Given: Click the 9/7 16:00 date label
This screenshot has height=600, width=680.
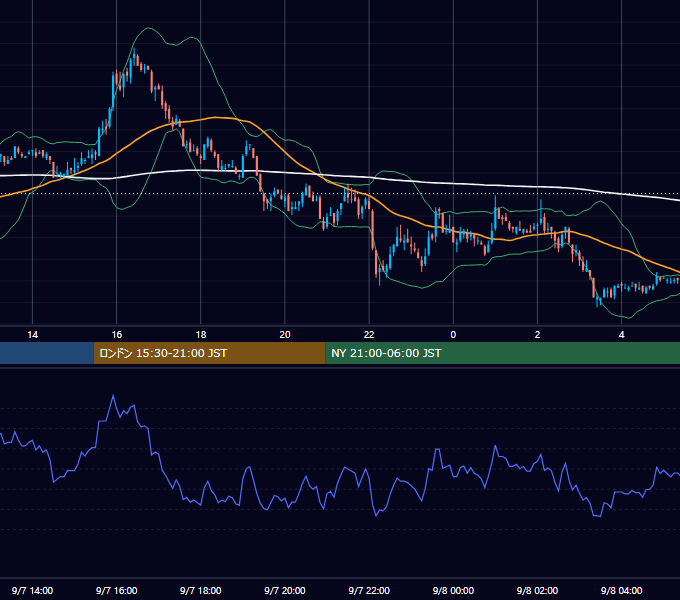Looking at the screenshot, I should point(117,590).
